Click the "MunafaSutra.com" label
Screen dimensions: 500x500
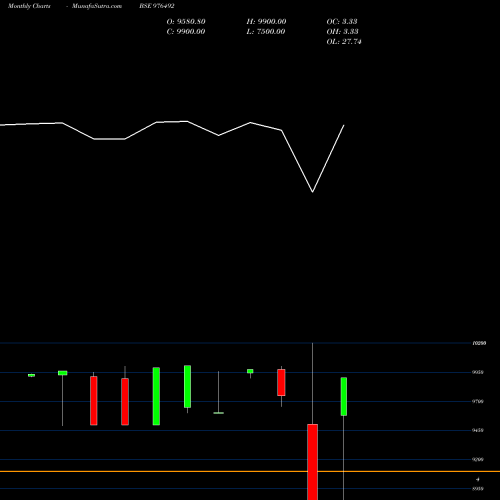(x=97, y=6)
